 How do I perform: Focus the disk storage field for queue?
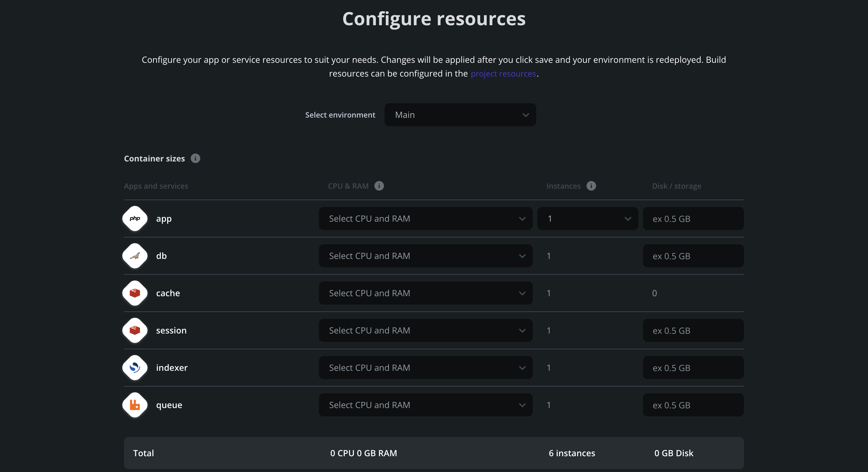tap(693, 405)
